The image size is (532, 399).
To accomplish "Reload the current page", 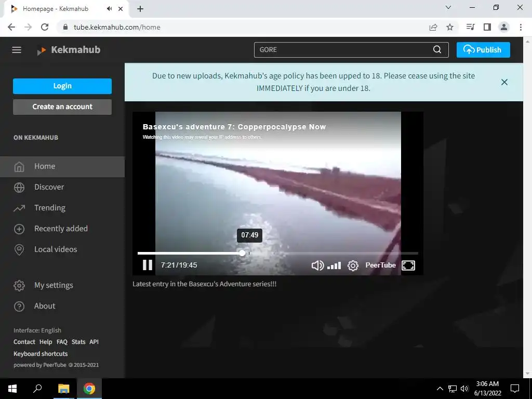I will click(45, 27).
